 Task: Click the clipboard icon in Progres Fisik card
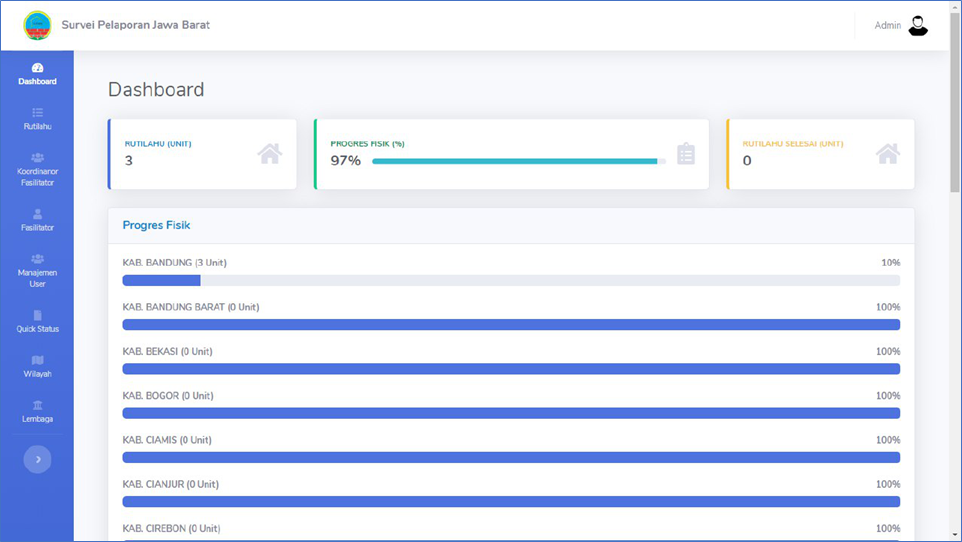[x=685, y=154]
